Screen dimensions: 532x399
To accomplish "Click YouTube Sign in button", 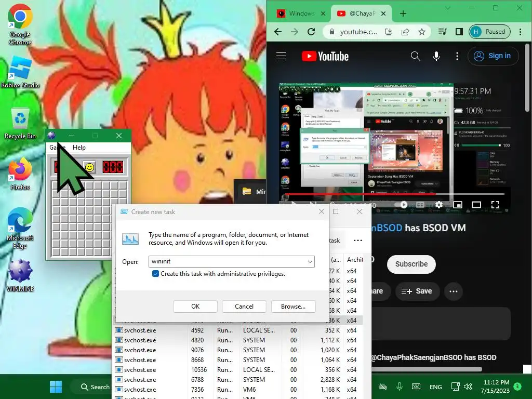I will pyautogui.click(x=494, y=56).
